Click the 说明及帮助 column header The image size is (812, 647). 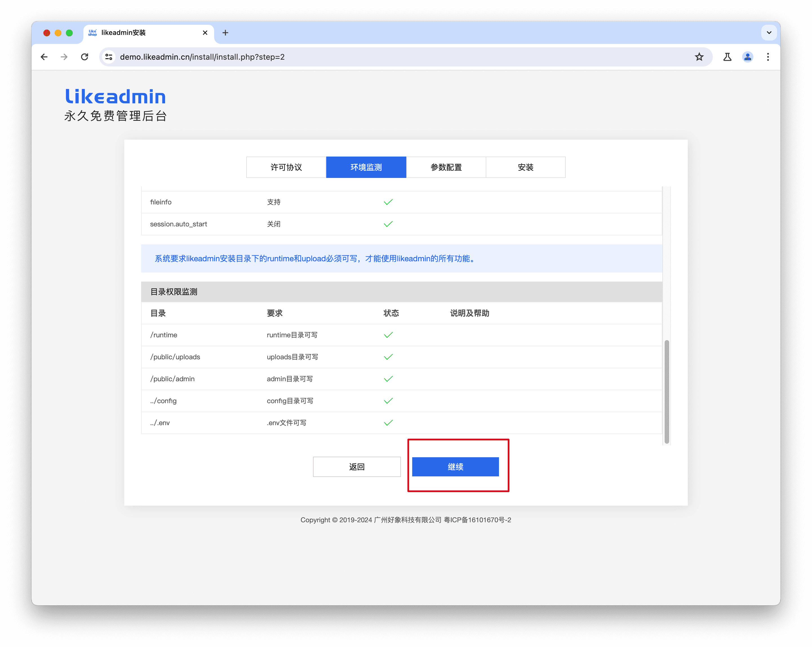(470, 313)
